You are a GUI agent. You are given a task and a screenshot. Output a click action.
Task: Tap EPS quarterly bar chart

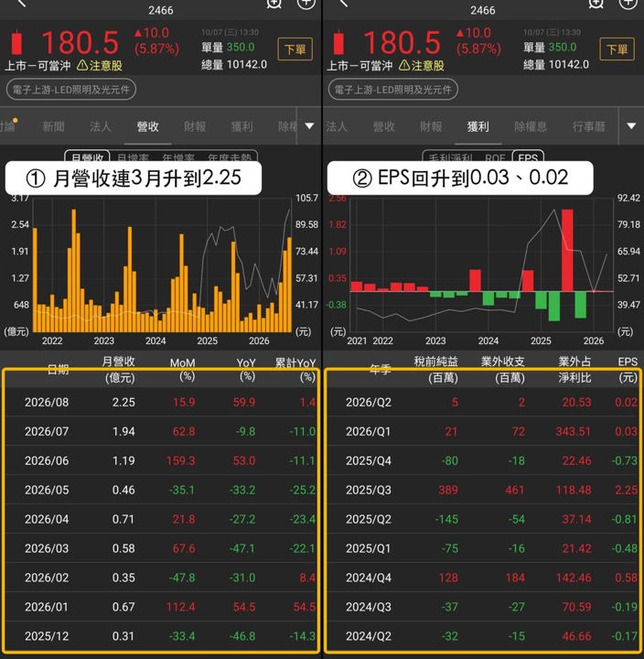click(482, 265)
